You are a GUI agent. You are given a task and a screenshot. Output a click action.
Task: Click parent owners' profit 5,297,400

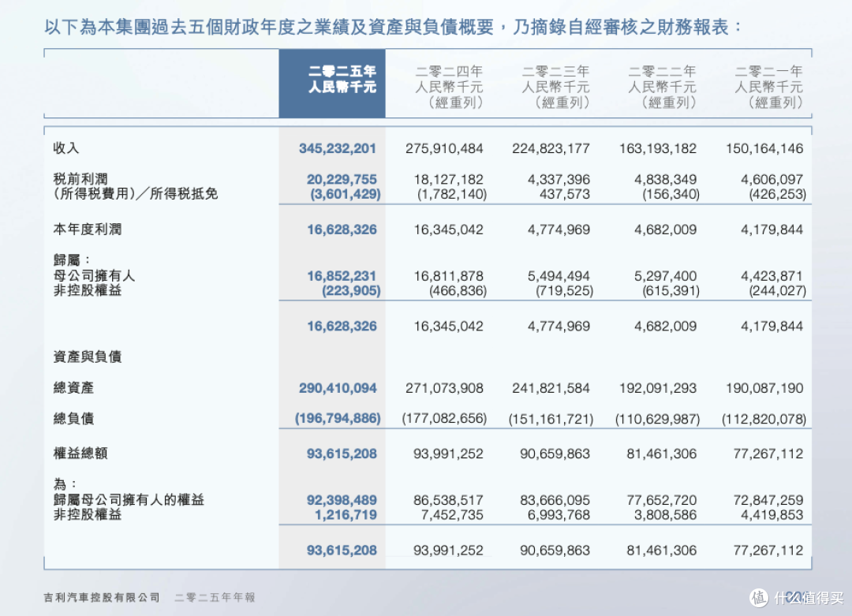665,276
